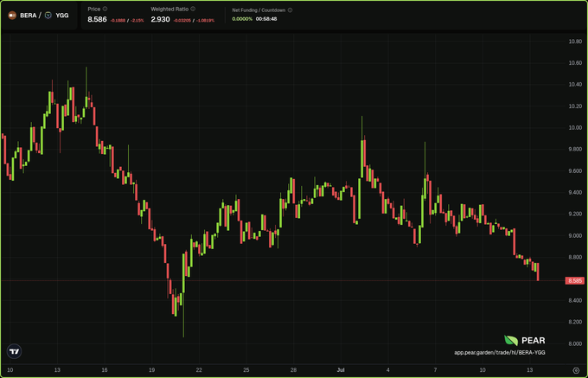This screenshot has width=588, height=378.
Task: Click the 9.800 price axis label
Action: 575,150
